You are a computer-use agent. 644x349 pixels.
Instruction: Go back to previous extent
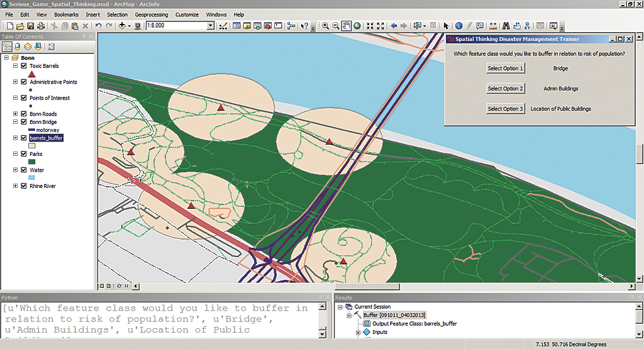coord(394,26)
